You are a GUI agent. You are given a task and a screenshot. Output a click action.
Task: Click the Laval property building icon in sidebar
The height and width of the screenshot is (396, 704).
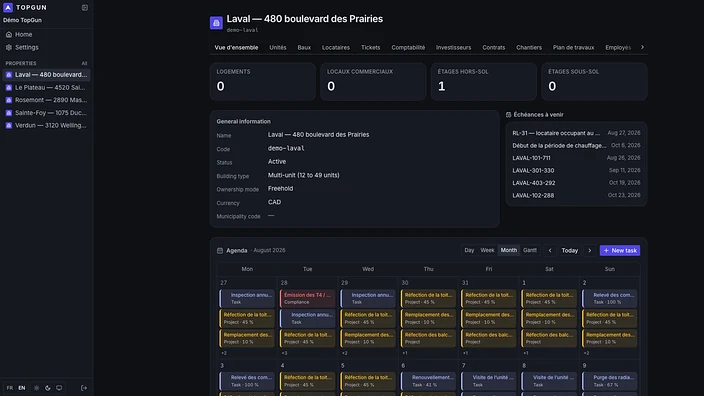9,75
